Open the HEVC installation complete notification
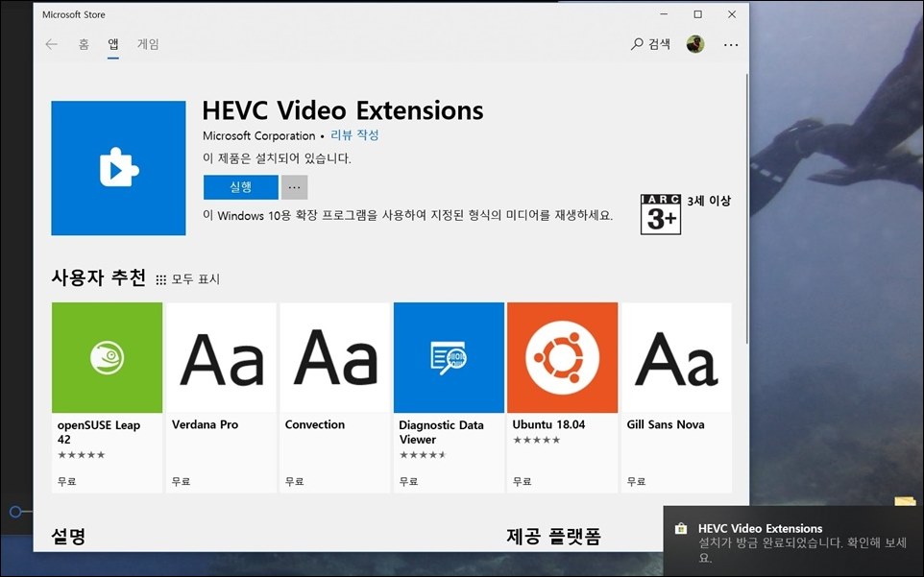Viewport: 924px width, 577px height. click(x=793, y=541)
